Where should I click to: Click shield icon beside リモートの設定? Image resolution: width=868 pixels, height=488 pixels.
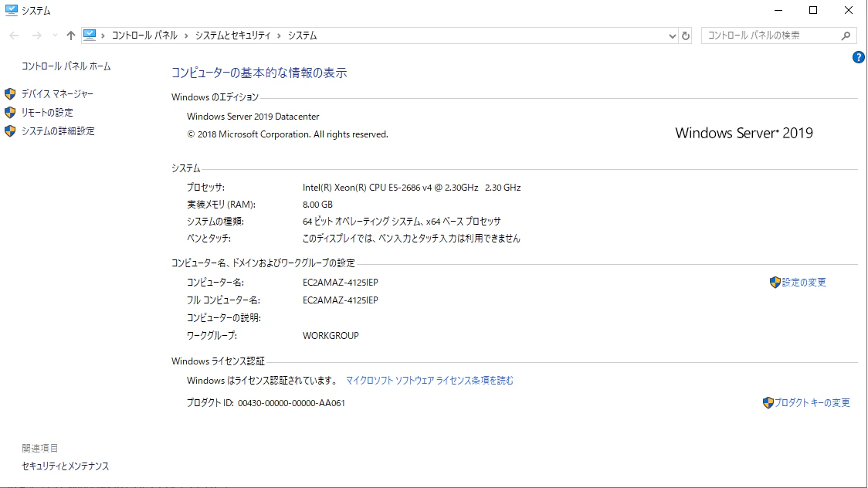pyautogui.click(x=10, y=112)
